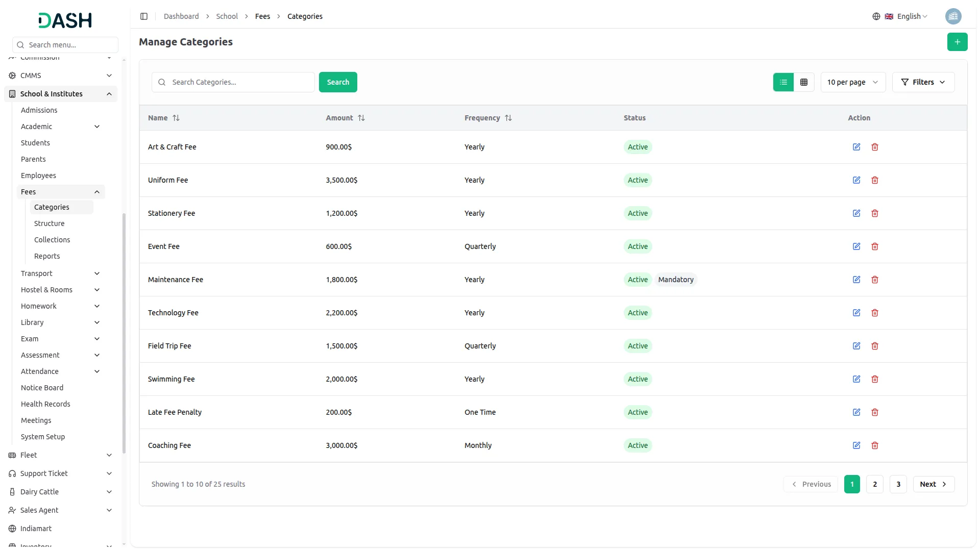Switch to list view
The image size is (980, 551).
click(x=783, y=82)
